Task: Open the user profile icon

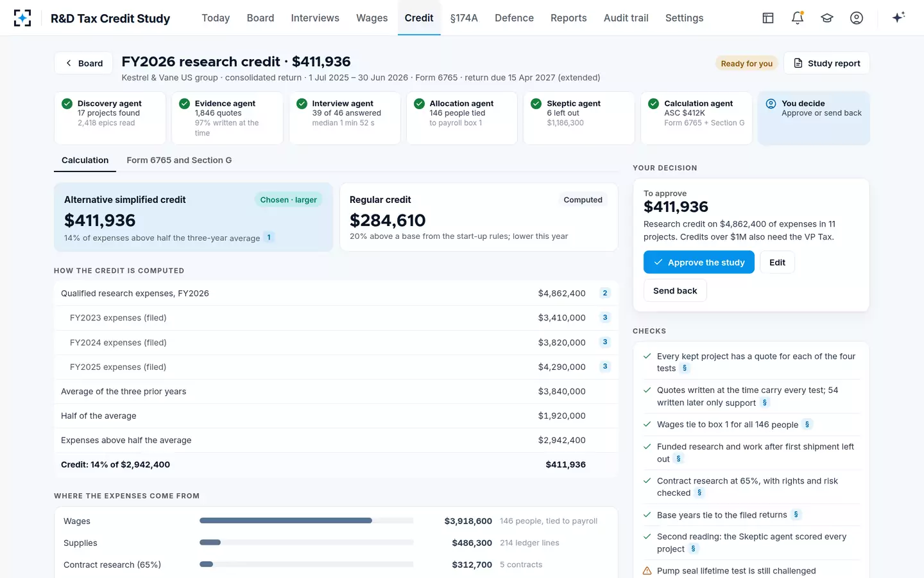Action: point(857,18)
